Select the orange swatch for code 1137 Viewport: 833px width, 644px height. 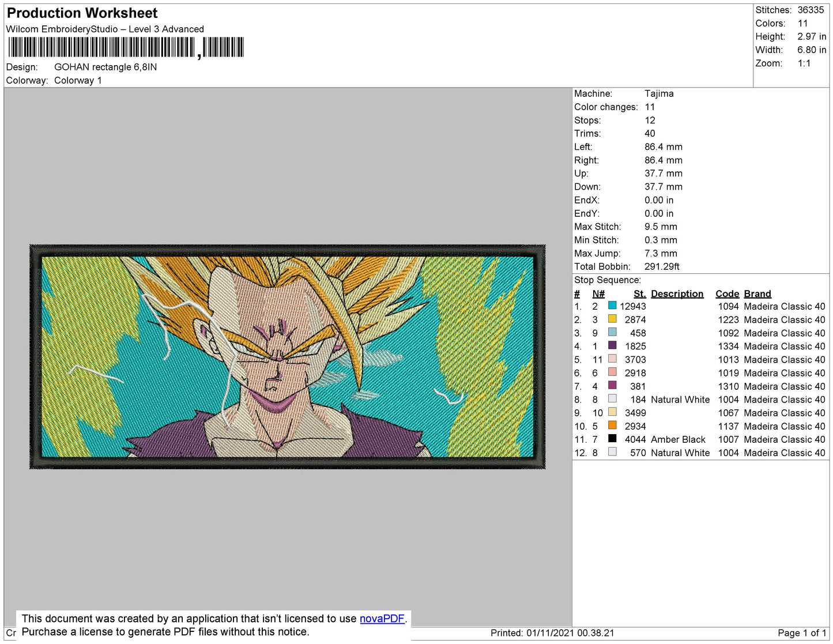tap(612, 425)
